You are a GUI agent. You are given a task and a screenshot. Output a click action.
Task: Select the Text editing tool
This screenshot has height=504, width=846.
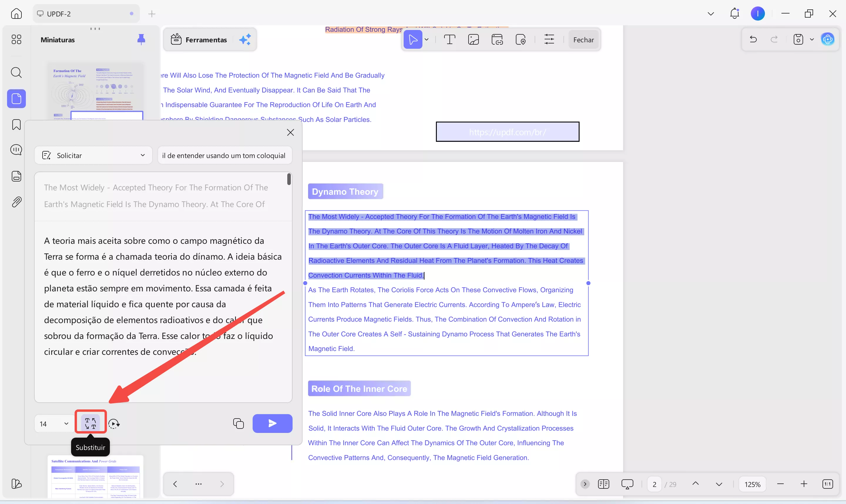(x=449, y=40)
